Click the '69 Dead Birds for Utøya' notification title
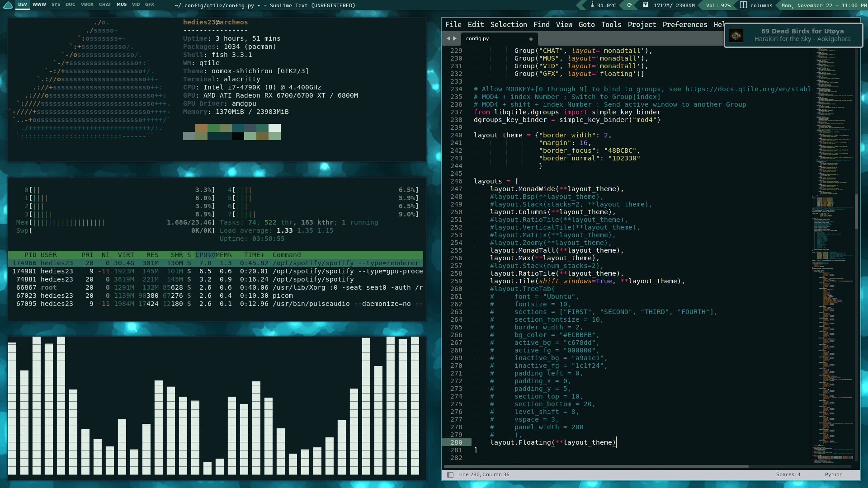 click(802, 31)
